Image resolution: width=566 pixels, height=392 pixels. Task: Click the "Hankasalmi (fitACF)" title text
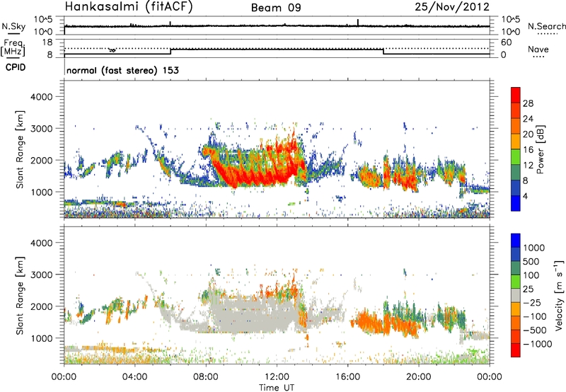pyautogui.click(x=129, y=7)
